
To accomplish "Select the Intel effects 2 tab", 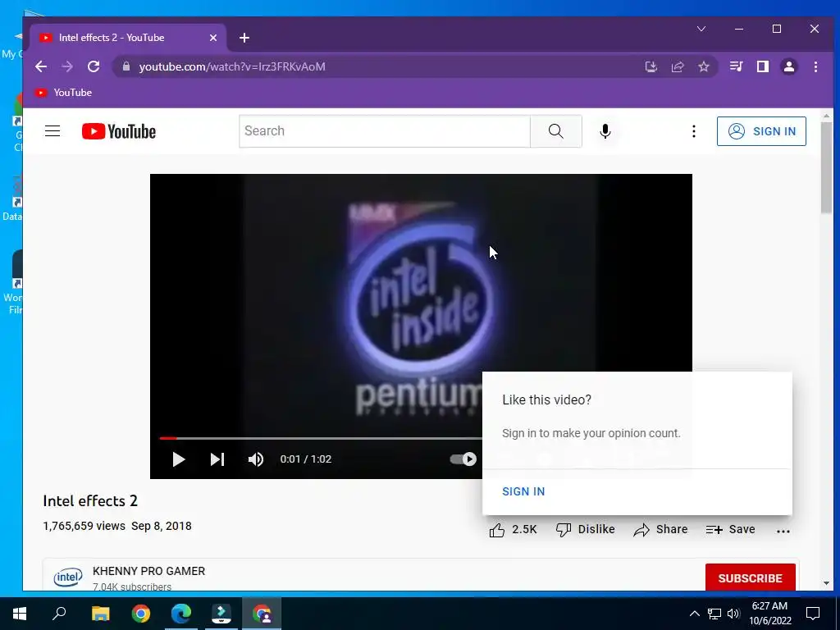I will [x=129, y=38].
